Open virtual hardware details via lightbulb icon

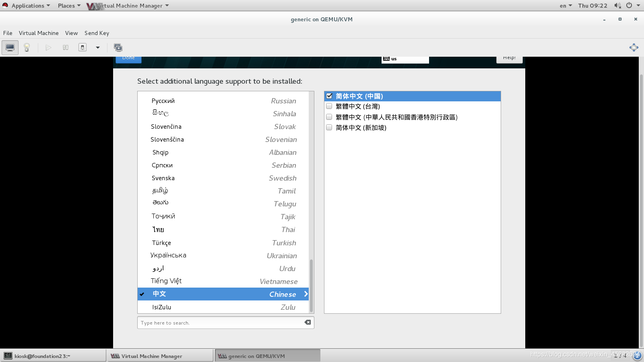(27, 47)
